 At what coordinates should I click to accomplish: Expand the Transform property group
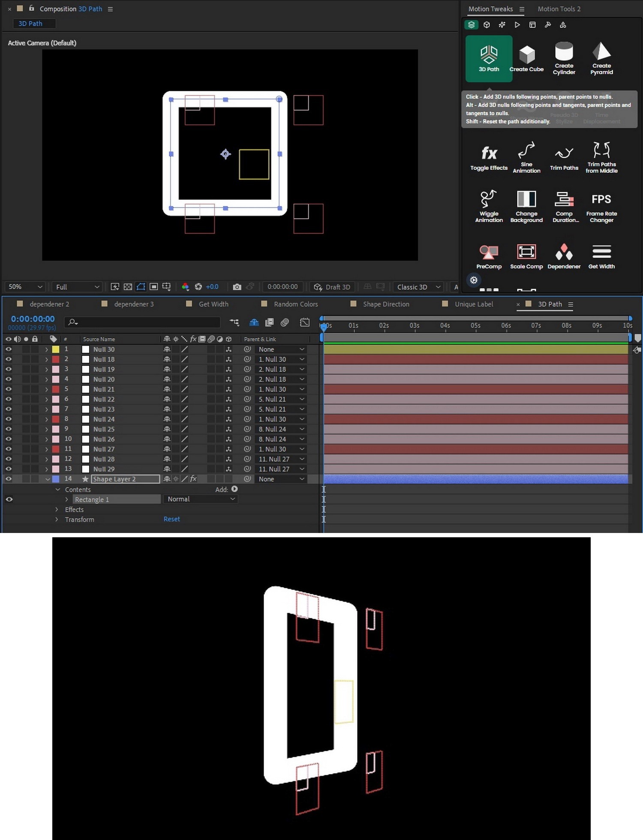point(57,519)
